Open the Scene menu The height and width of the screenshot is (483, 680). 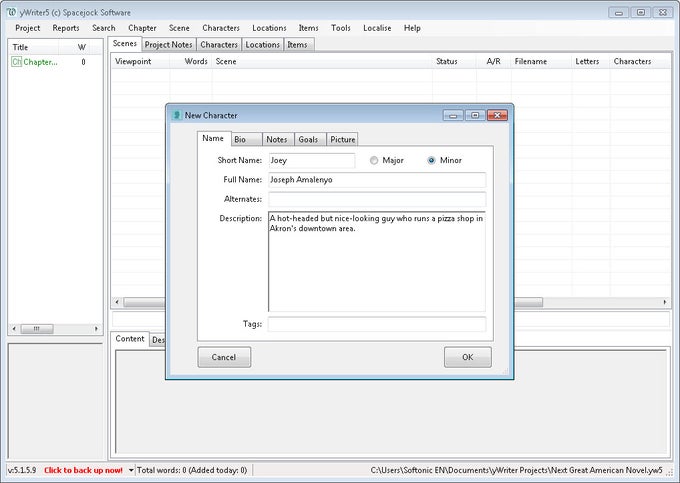[179, 28]
